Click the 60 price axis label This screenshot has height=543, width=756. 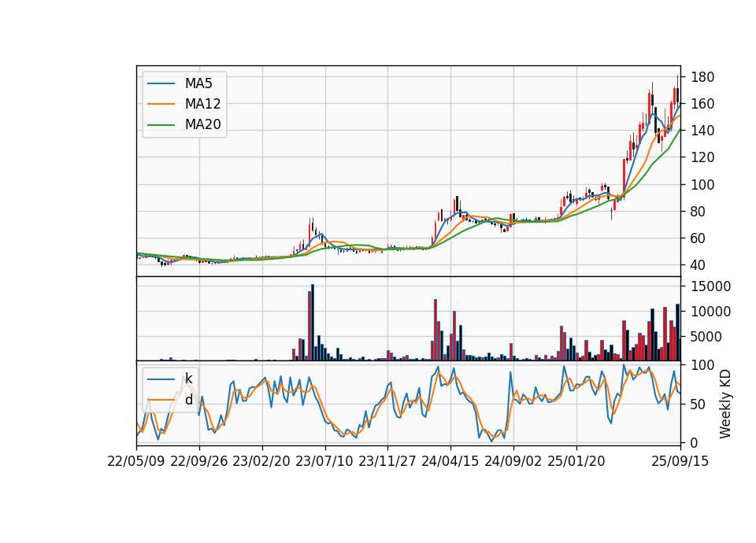pyautogui.click(x=699, y=238)
